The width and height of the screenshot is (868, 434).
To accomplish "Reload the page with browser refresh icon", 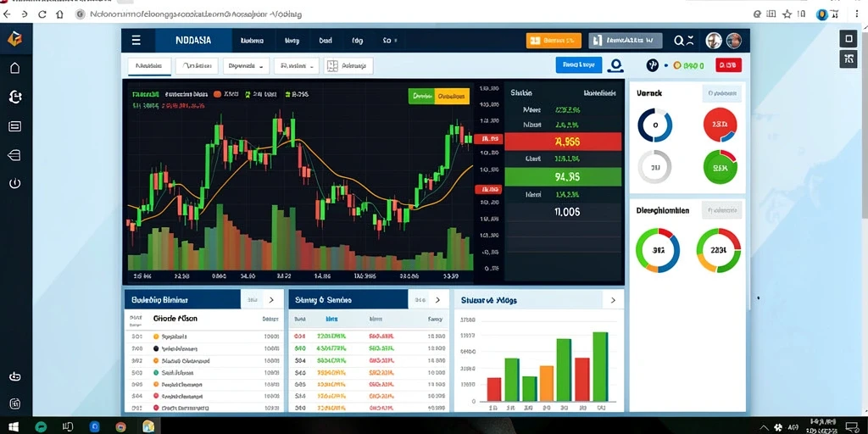I will pyautogui.click(x=42, y=14).
